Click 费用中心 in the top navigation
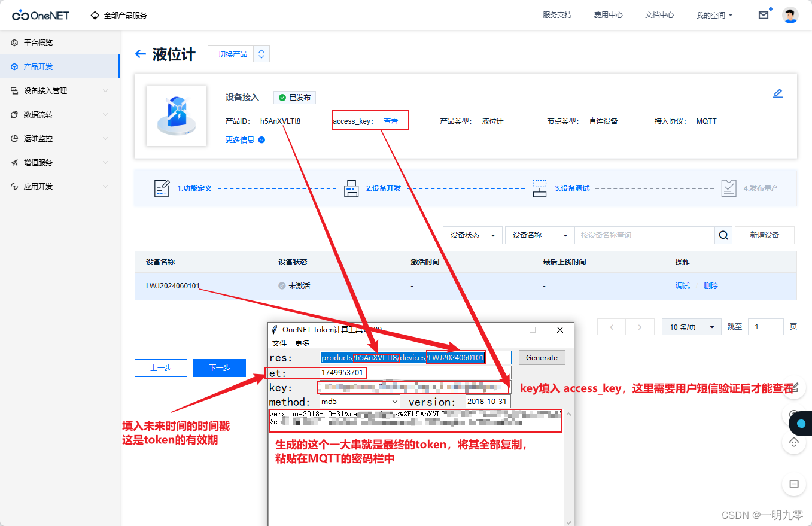The image size is (812, 526). pos(608,15)
